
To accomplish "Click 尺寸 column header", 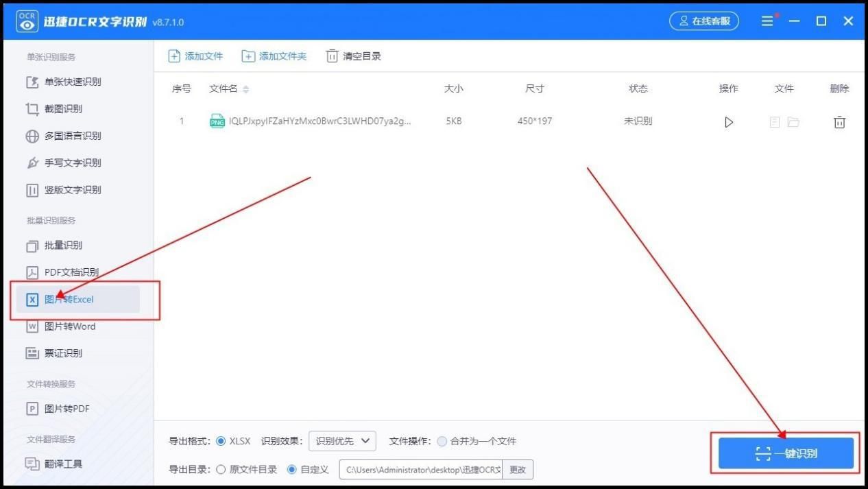I will pos(535,89).
